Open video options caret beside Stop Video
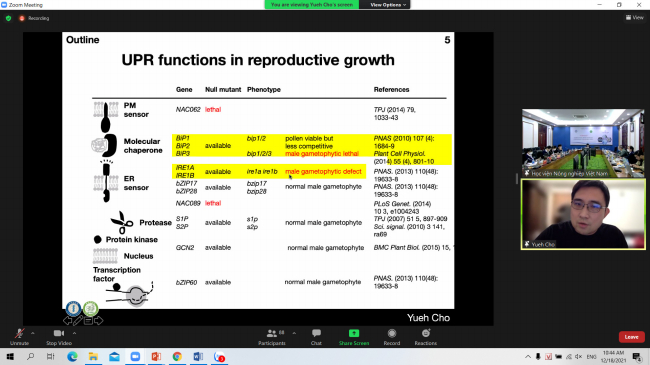Image resolution: width=650 pixels, height=365 pixels. pos(75,333)
